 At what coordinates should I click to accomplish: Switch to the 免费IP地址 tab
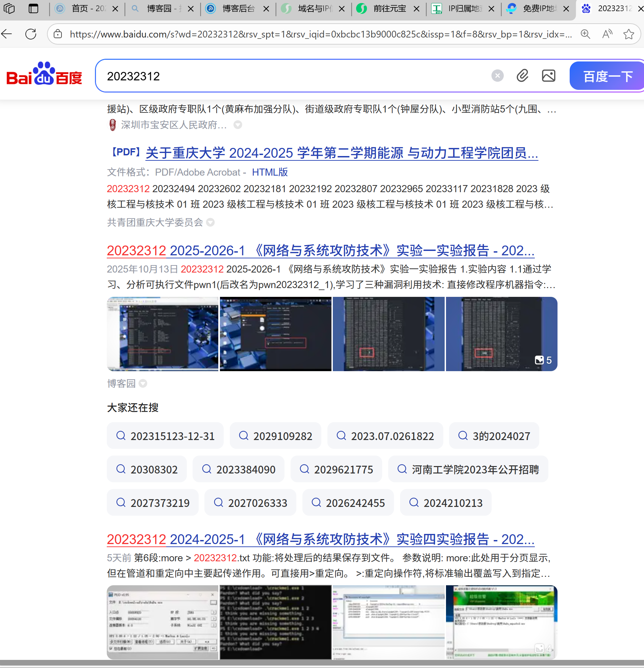[x=538, y=9]
